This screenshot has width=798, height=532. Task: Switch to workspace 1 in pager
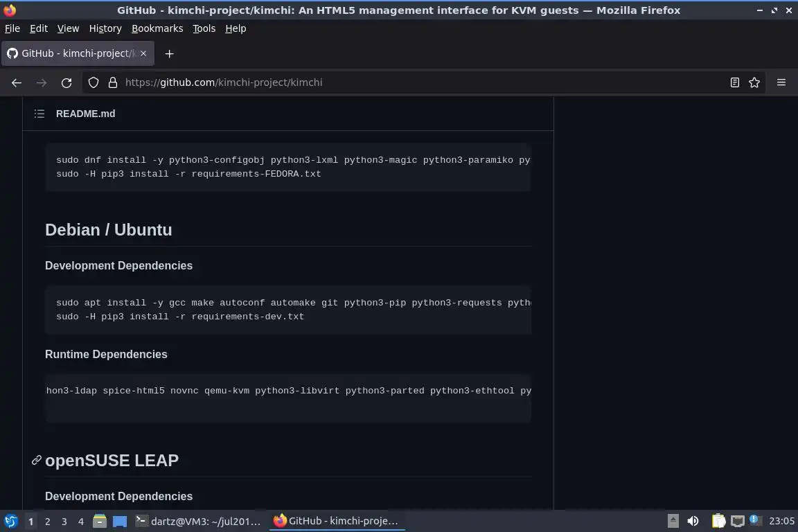[31, 522]
